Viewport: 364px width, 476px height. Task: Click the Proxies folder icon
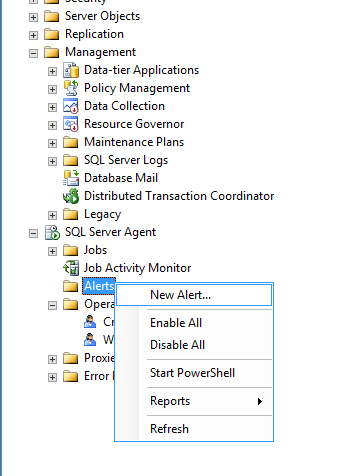pos(71,358)
